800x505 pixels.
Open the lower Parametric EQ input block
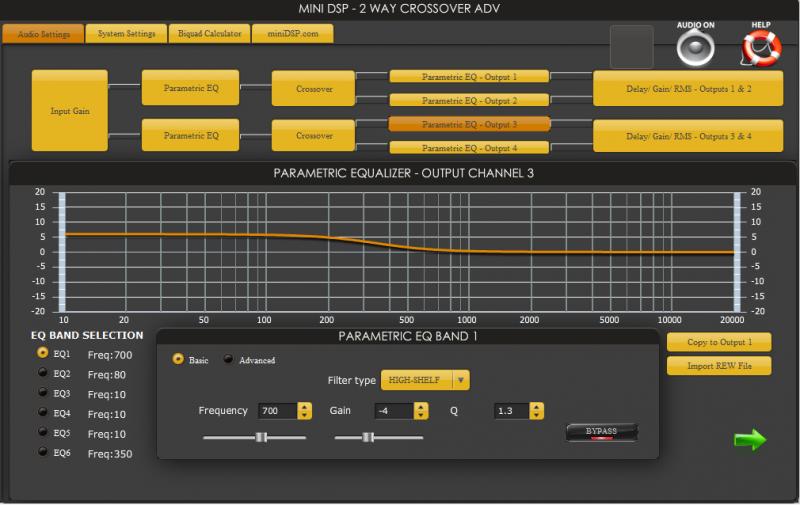tap(190, 135)
